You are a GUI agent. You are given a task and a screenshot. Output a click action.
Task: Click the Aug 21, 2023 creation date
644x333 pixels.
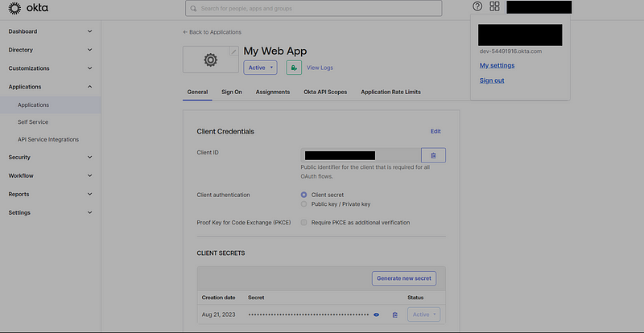point(218,315)
